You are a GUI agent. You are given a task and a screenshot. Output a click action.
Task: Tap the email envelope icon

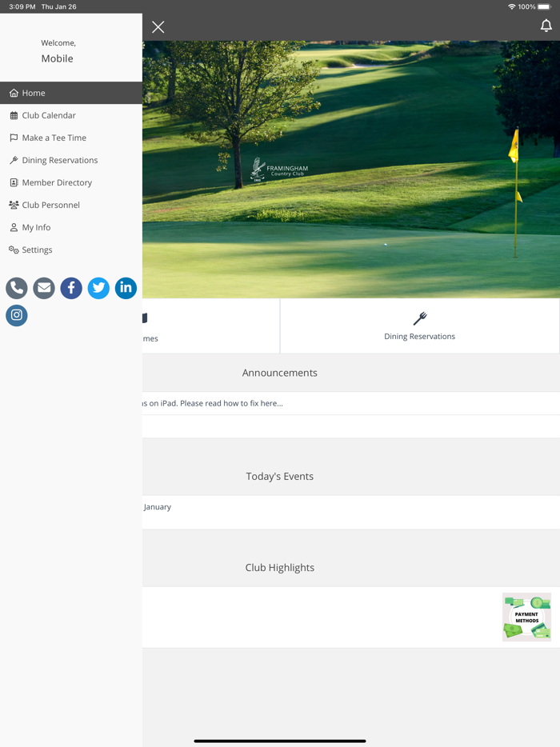click(44, 288)
